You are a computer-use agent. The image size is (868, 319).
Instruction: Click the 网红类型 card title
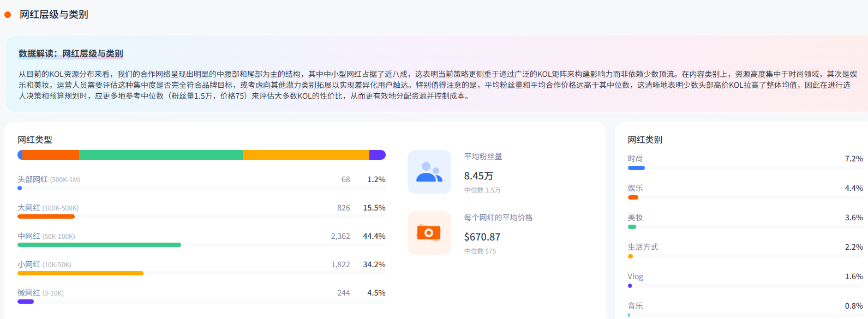tap(35, 140)
